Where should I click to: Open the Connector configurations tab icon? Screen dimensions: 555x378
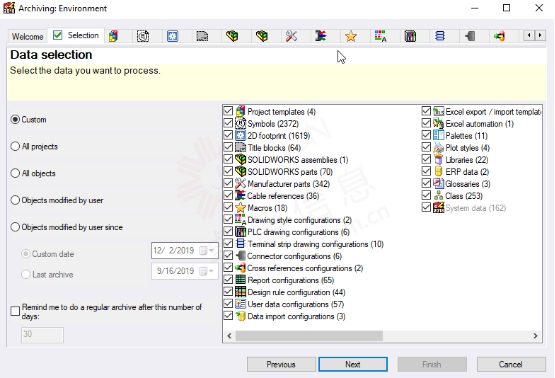click(470, 36)
